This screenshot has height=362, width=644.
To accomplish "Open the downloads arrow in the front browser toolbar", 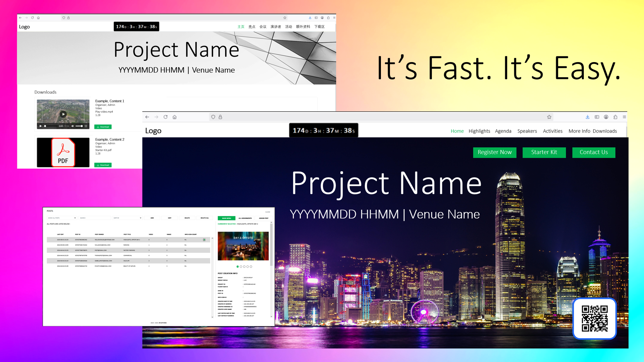I will 588,117.
